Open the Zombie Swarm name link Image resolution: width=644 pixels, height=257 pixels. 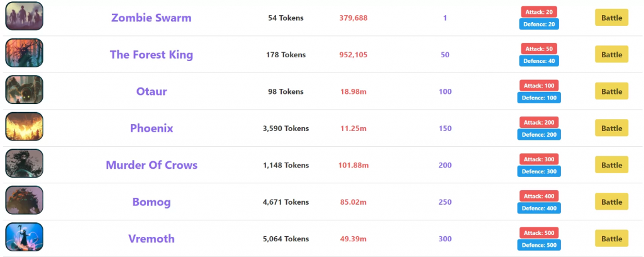[151, 18]
